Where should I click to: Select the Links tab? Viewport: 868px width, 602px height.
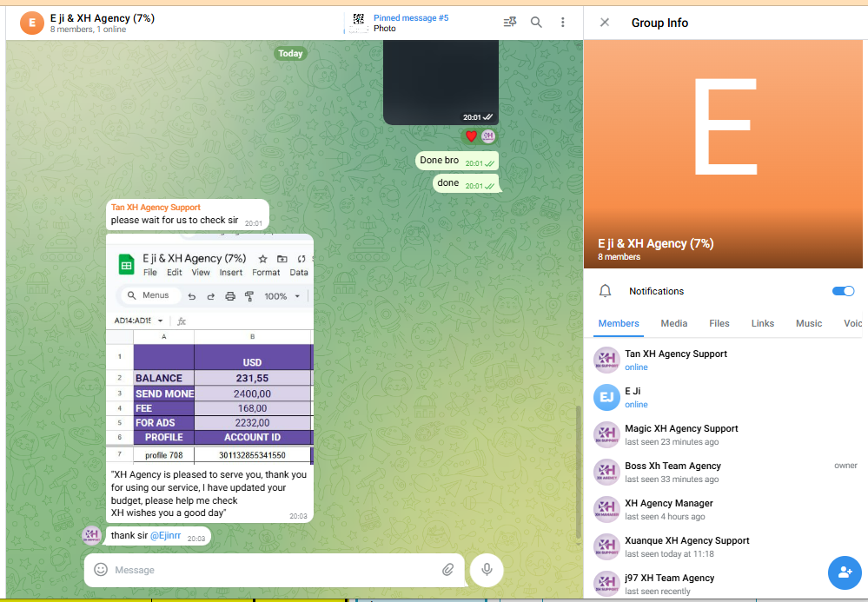pos(762,323)
